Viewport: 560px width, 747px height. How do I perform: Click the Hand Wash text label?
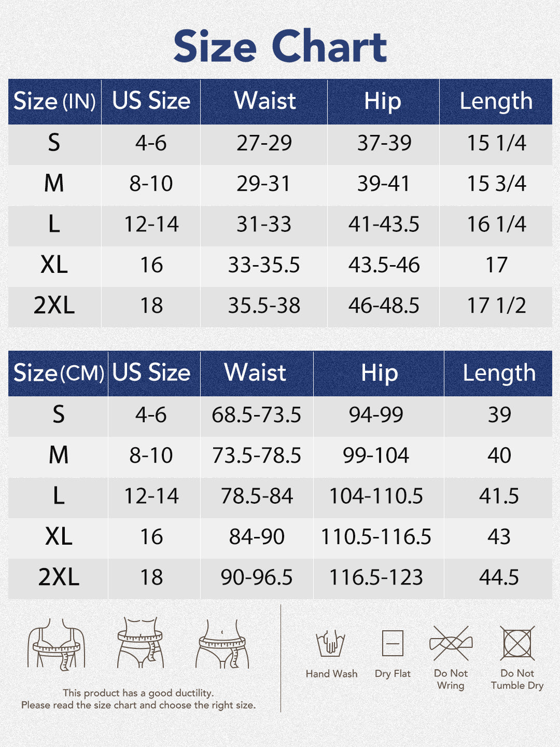coord(331,674)
